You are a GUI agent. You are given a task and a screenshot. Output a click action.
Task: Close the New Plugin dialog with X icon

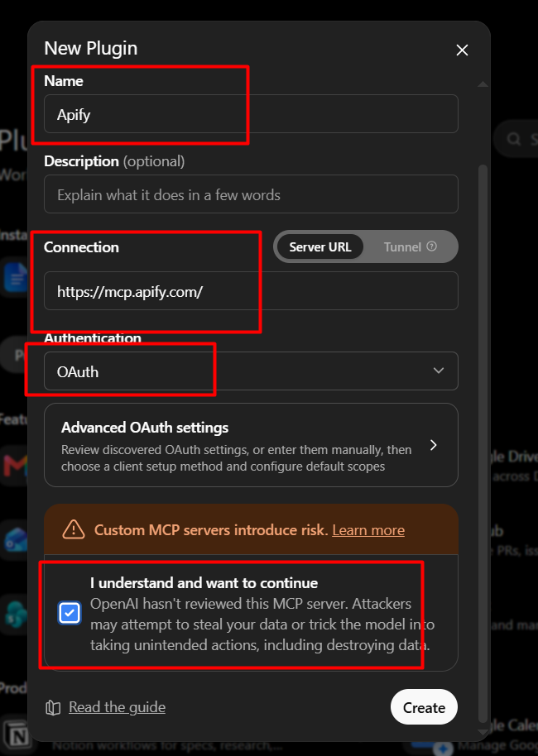point(462,50)
